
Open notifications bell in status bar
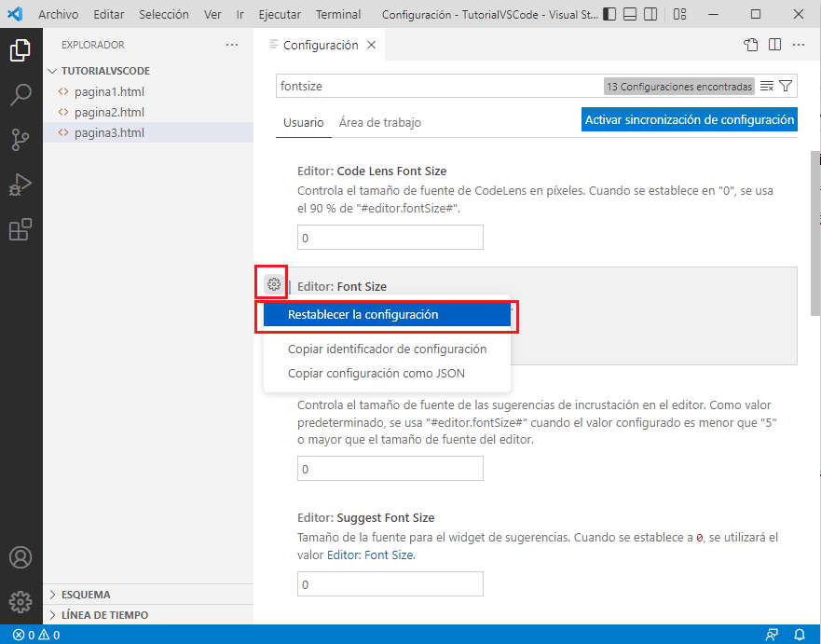pyautogui.click(x=799, y=635)
